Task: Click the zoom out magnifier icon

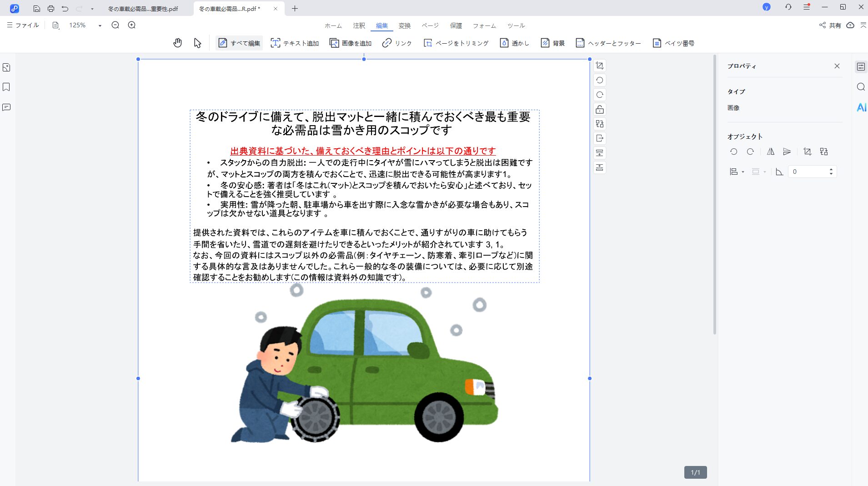Action: [115, 25]
